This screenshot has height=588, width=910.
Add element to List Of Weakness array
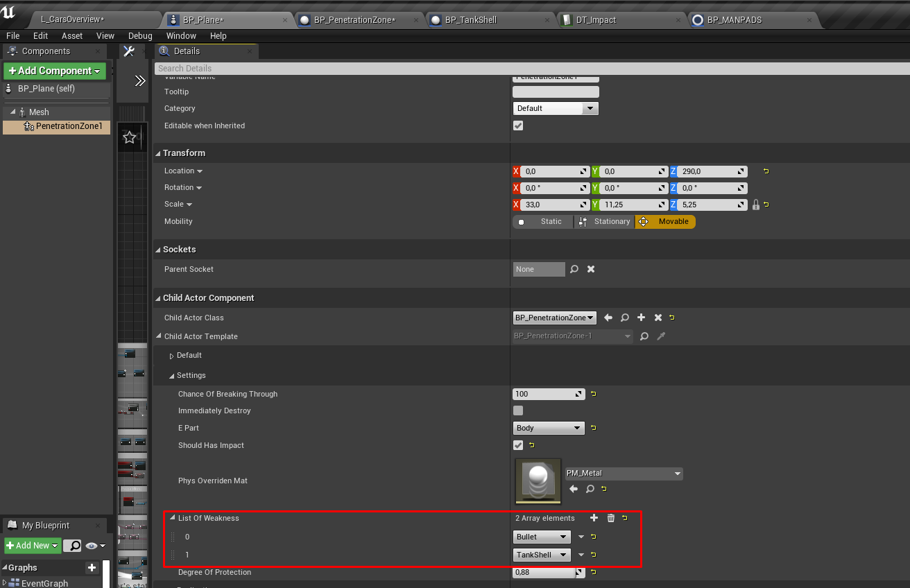tap(594, 518)
